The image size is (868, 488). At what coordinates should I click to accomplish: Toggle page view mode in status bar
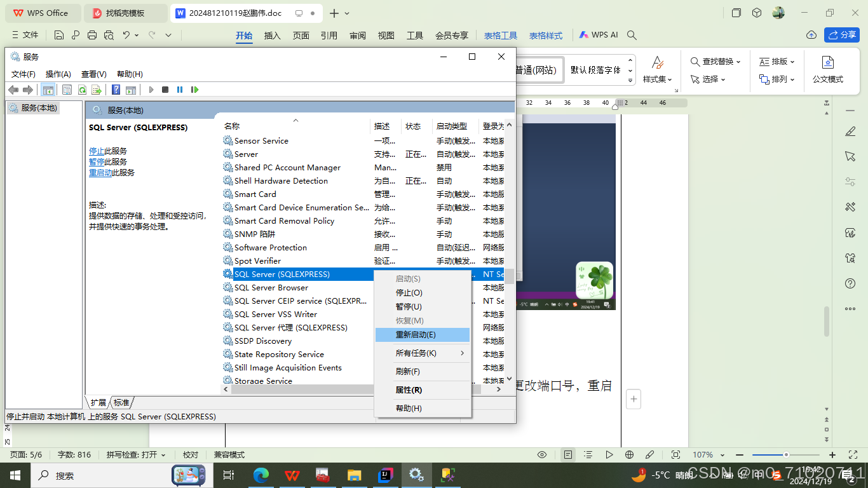pyautogui.click(x=568, y=455)
